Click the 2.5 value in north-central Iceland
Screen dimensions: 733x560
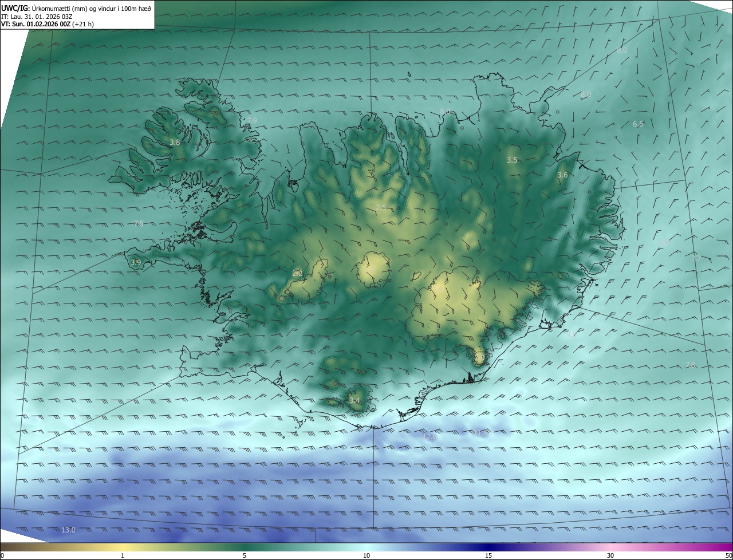381,207
